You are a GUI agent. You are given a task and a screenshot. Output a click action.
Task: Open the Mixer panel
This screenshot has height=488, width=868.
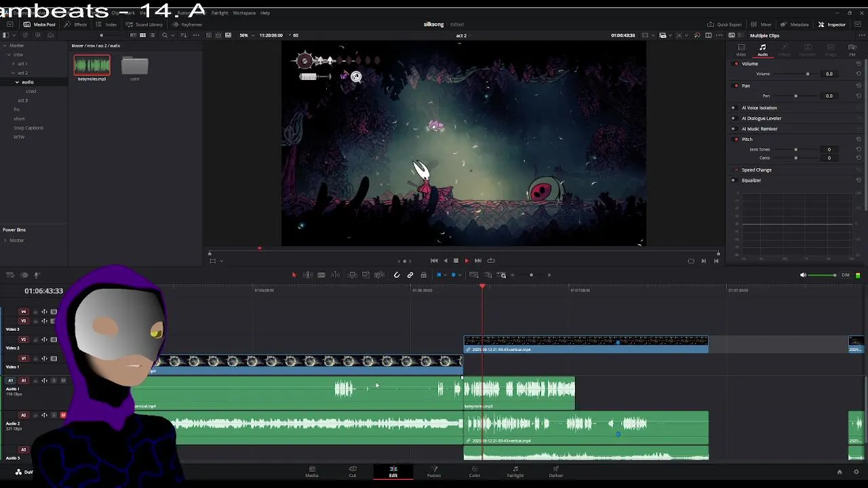pos(762,24)
